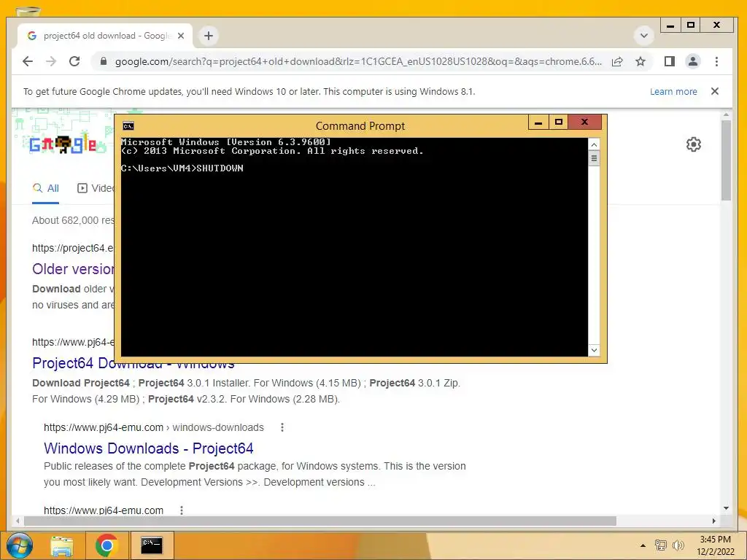Click Chrome horizontal scrollbar thumb

pos(320,521)
